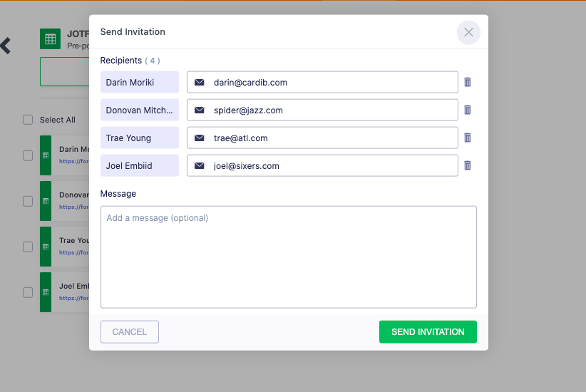
Task: Toggle the Select All checkbox
Action: 28,120
